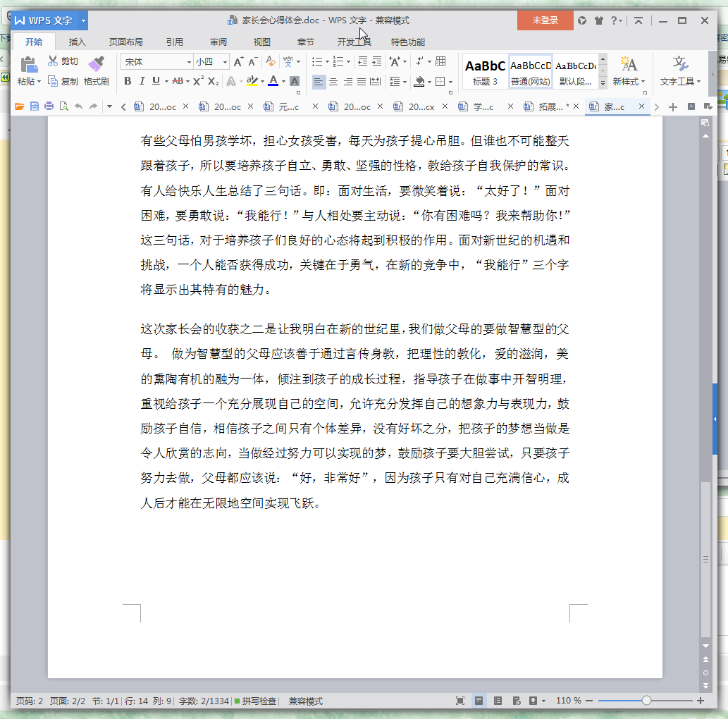Image resolution: width=728 pixels, height=719 pixels.
Task: Click the yellow text highlight color button
Action: (252, 81)
